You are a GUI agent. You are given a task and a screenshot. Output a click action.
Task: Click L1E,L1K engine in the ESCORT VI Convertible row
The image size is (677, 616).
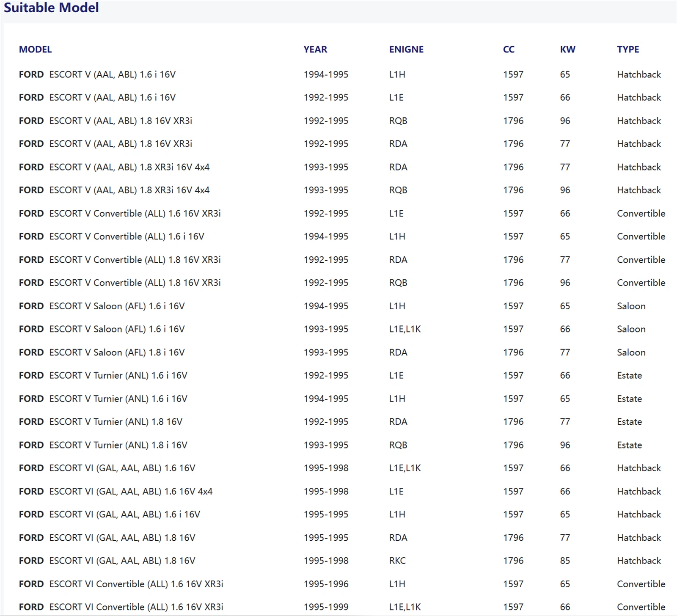pos(405,607)
